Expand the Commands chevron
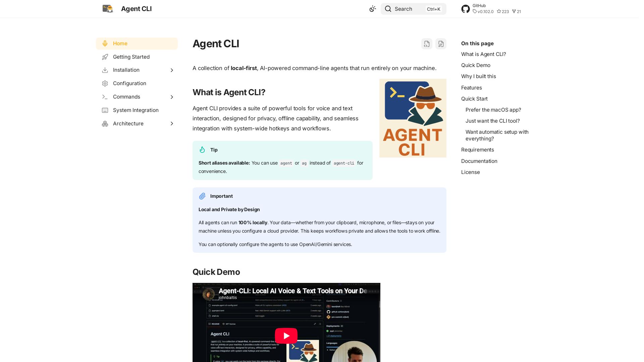644x362 pixels. coord(172,97)
